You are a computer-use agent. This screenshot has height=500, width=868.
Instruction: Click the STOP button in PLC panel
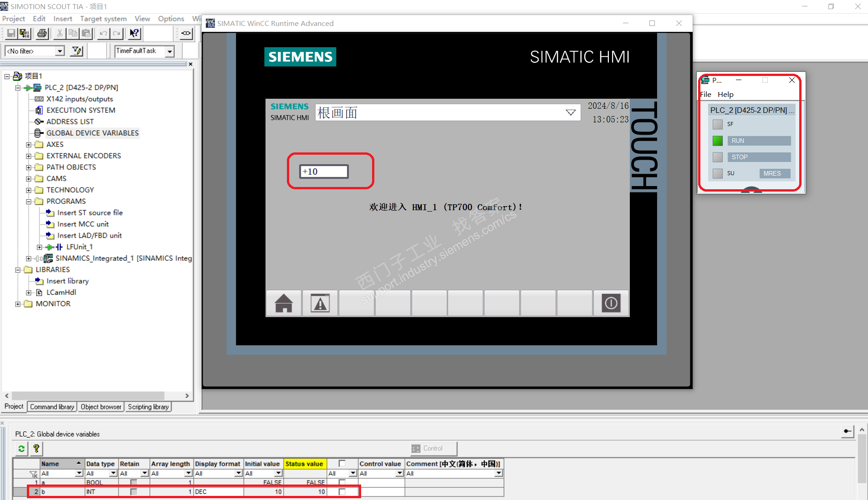759,157
